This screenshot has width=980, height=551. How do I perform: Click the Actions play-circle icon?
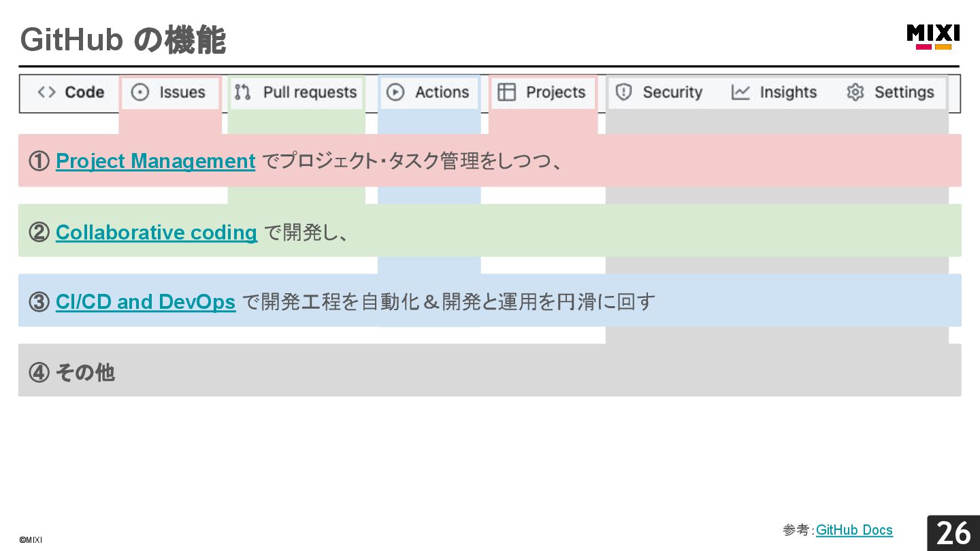pos(395,93)
